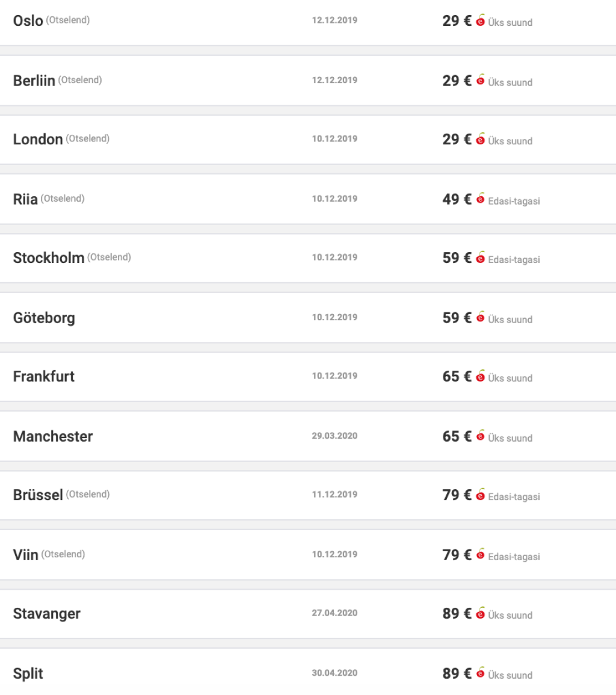
Task: Click the red cherry icon in the Split row
Action: (x=480, y=673)
